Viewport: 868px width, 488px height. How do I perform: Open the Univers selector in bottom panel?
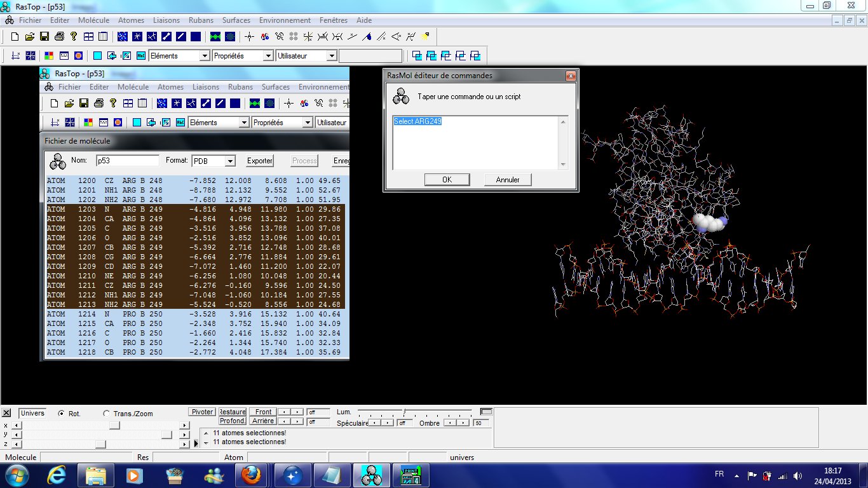32,413
